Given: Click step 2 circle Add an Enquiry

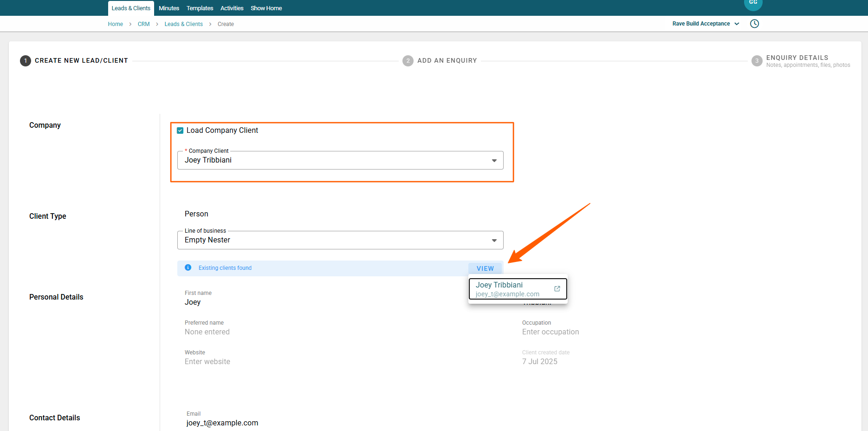Looking at the screenshot, I should pos(408,61).
